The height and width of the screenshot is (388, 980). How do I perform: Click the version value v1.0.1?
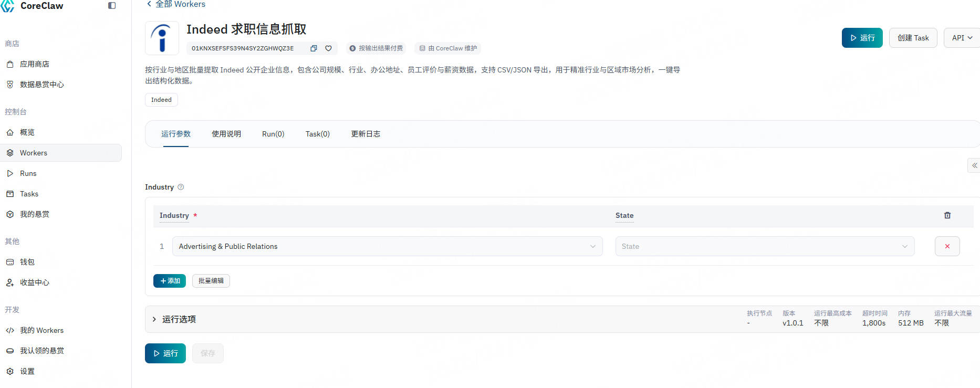793,323
